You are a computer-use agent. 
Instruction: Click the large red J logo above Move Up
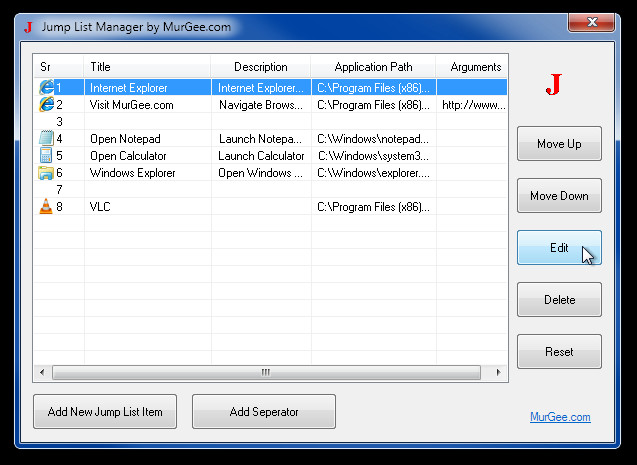click(554, 84)
